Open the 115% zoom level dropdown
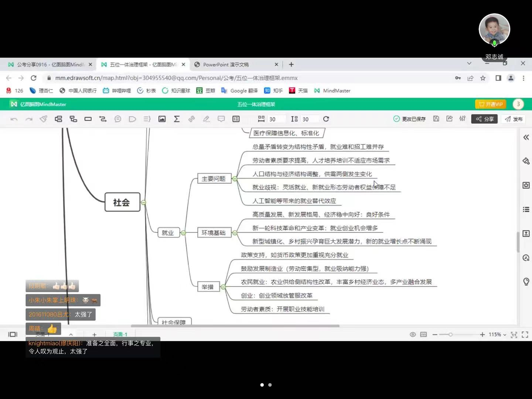The width and height of the screenshot is (532, 399). (x=497, y=335)
